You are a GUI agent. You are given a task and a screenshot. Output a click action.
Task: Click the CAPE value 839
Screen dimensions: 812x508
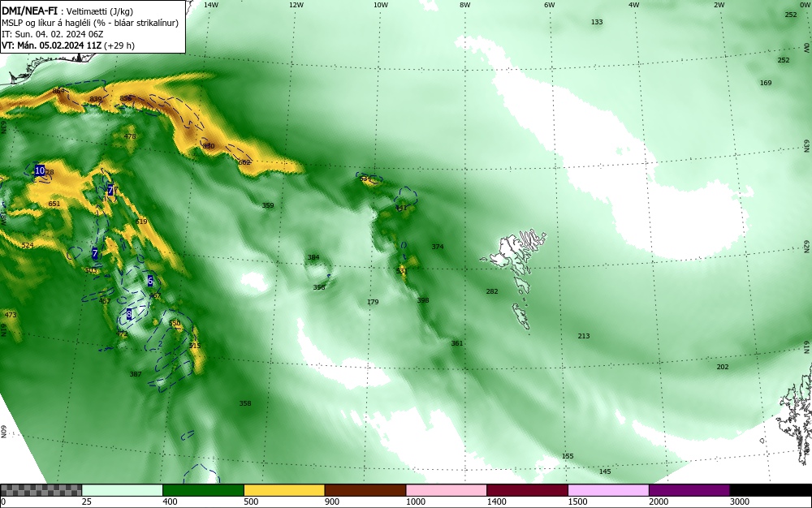pos(96,99)
